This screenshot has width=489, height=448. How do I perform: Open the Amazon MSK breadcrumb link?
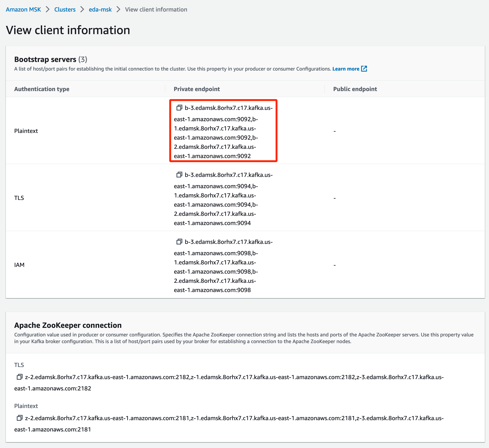(x=23, y=9)
